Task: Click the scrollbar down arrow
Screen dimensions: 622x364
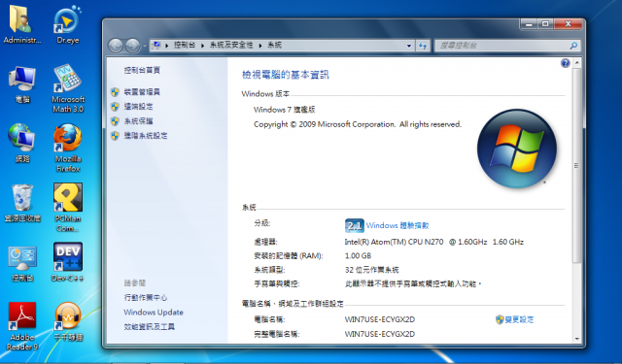Action: [576, 339]
